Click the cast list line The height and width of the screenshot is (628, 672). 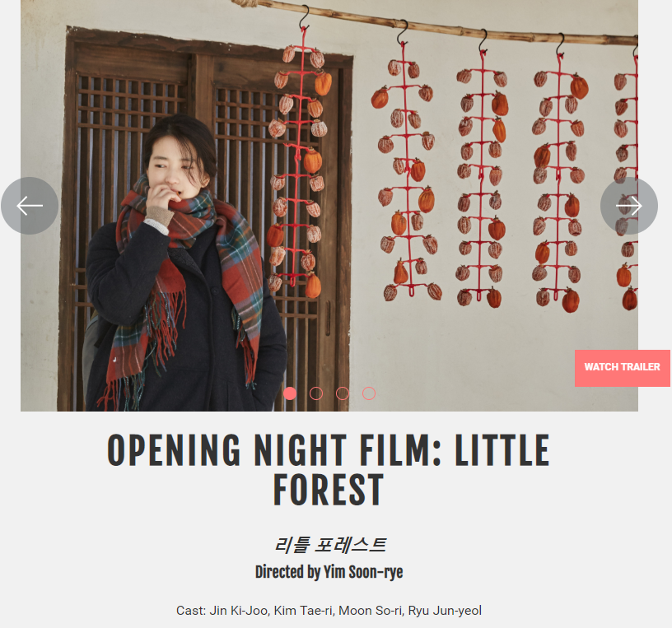329,611
